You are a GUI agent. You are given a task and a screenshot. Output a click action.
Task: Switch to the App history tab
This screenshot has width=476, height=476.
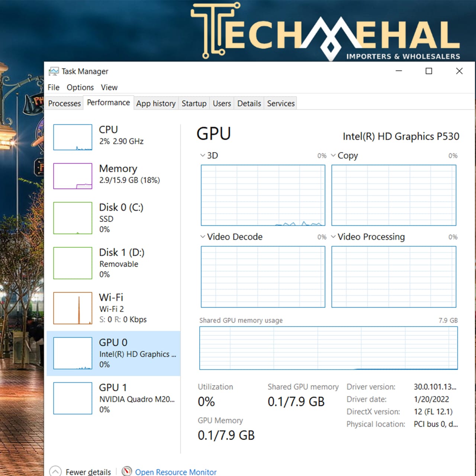coord(156,103)
